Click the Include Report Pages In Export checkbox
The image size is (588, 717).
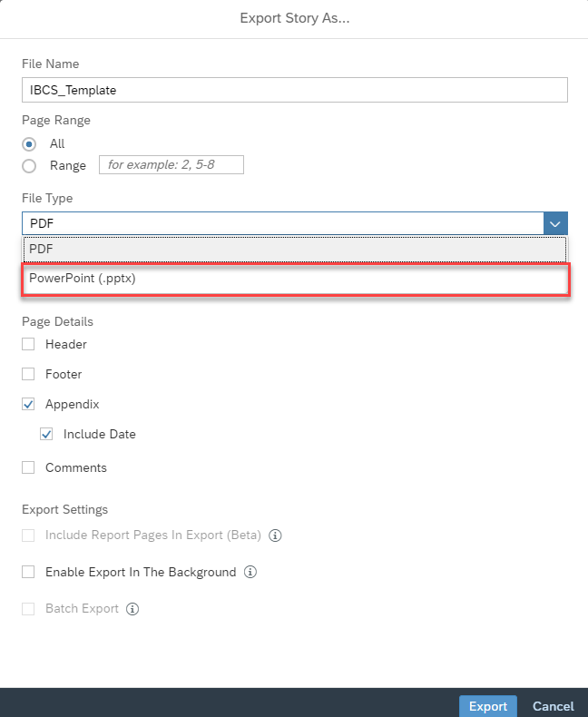coord(28,535)
